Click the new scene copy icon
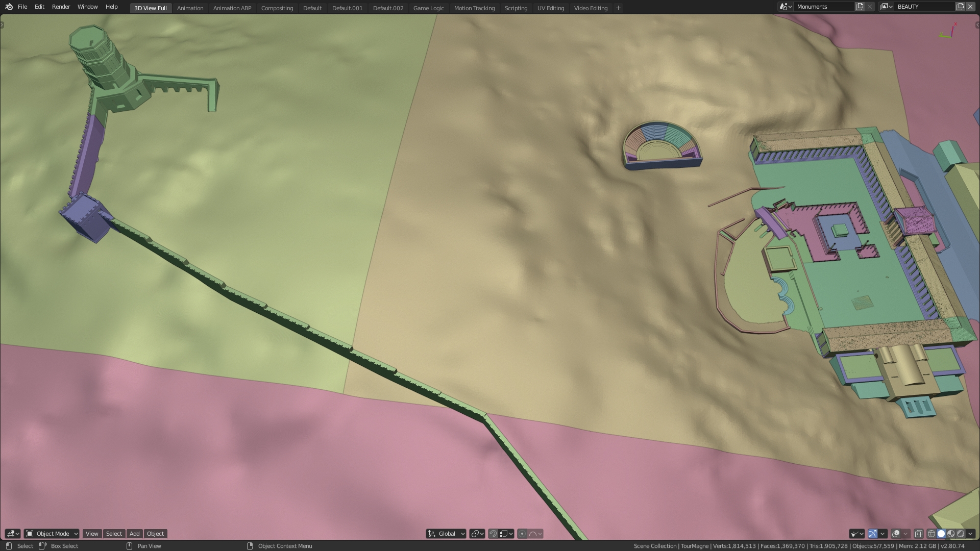980x551 pixels. (860, 7)
